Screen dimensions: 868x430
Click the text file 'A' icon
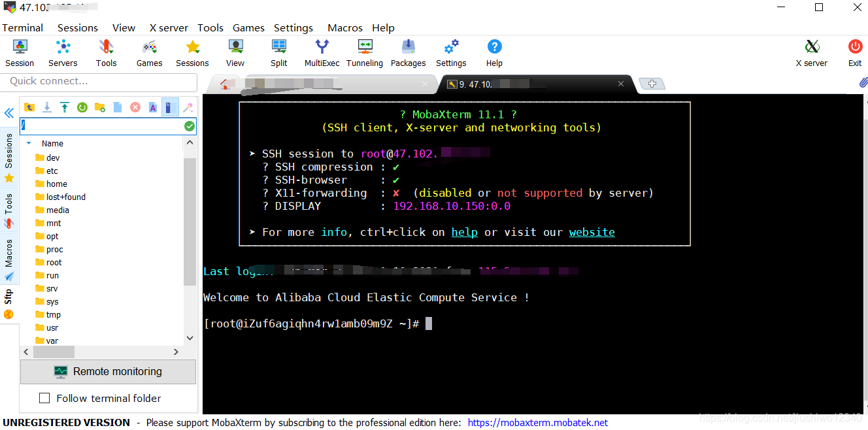(x=153, y=107)
